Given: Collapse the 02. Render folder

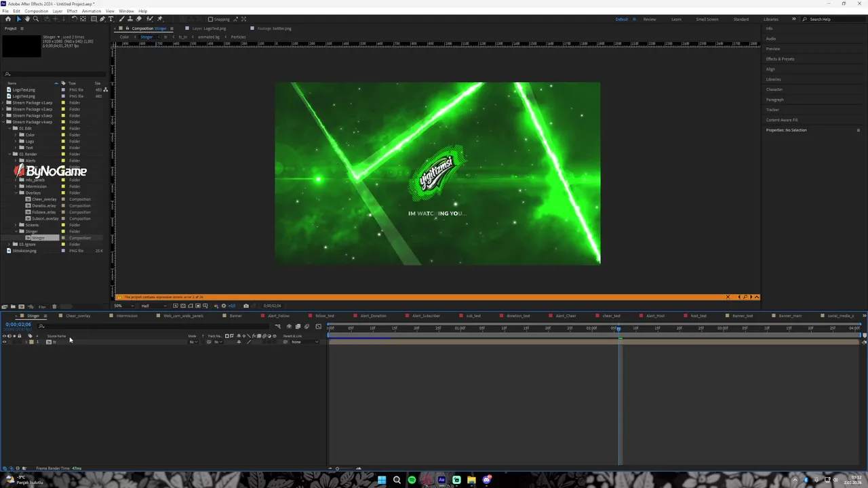Looking at the screenshot, I should point(9,154).
